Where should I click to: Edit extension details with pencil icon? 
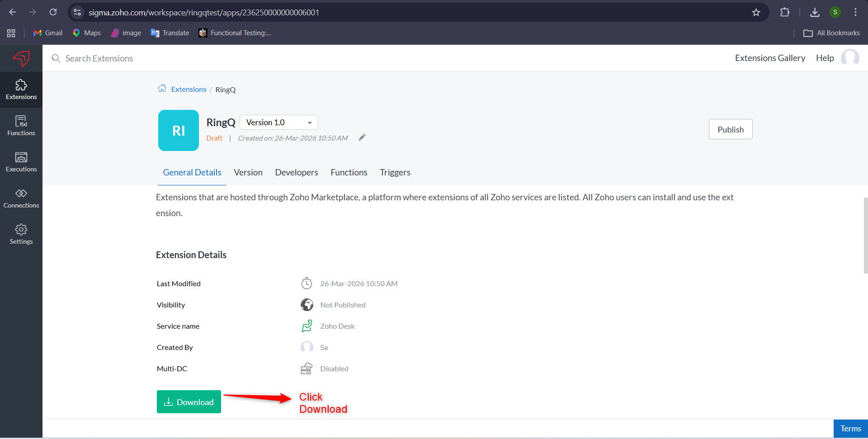(362, 137)
